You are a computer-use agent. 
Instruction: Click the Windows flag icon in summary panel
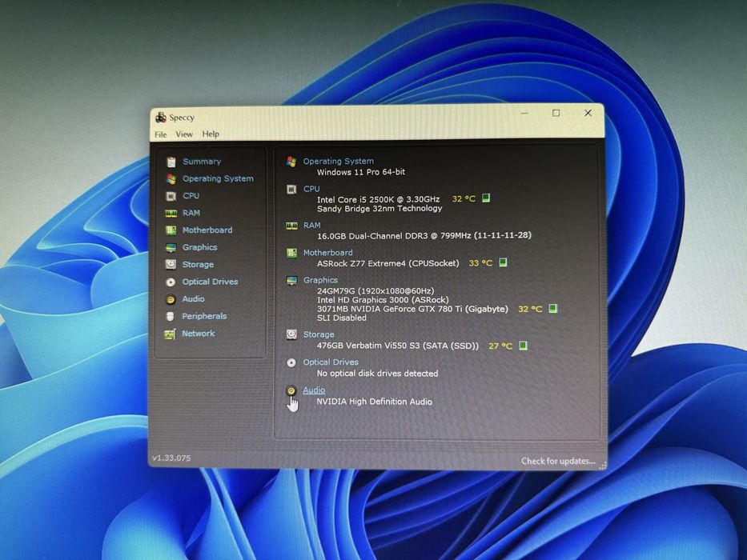291,162
